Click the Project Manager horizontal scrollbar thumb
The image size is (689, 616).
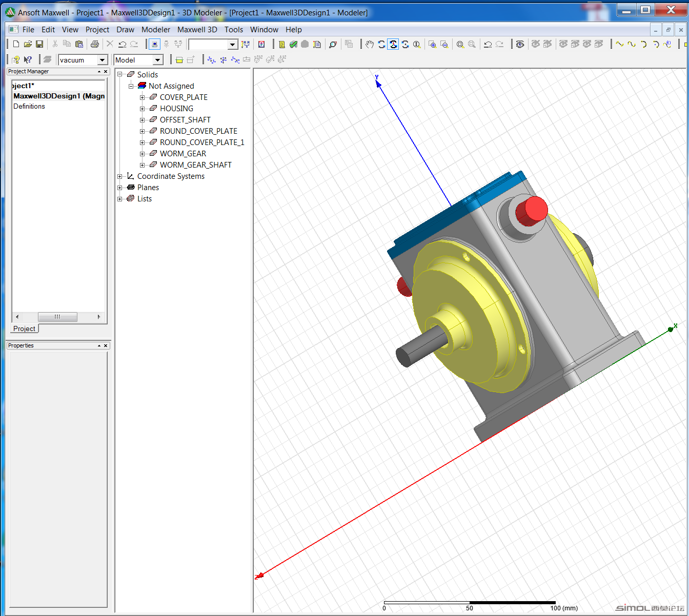(x=57, y=317)
